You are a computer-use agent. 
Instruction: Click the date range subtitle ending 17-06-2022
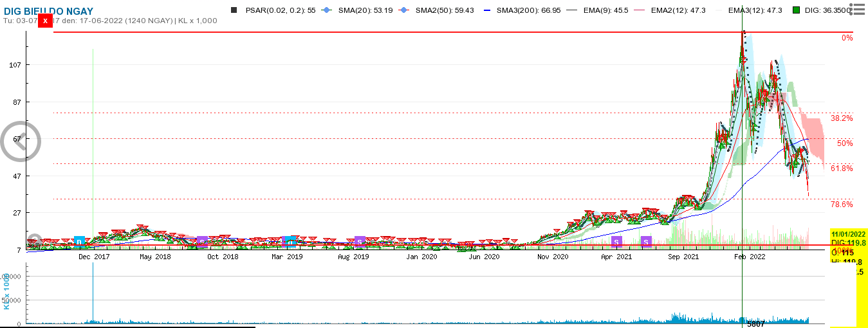pyautogui.click(x=110, y=21)
